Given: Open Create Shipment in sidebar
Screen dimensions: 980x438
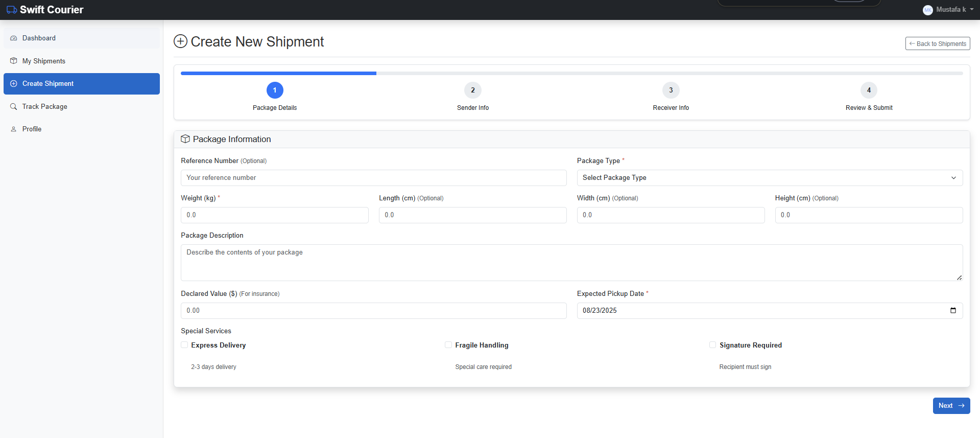Looking at the screenshot, I should (x=82, y=84).
